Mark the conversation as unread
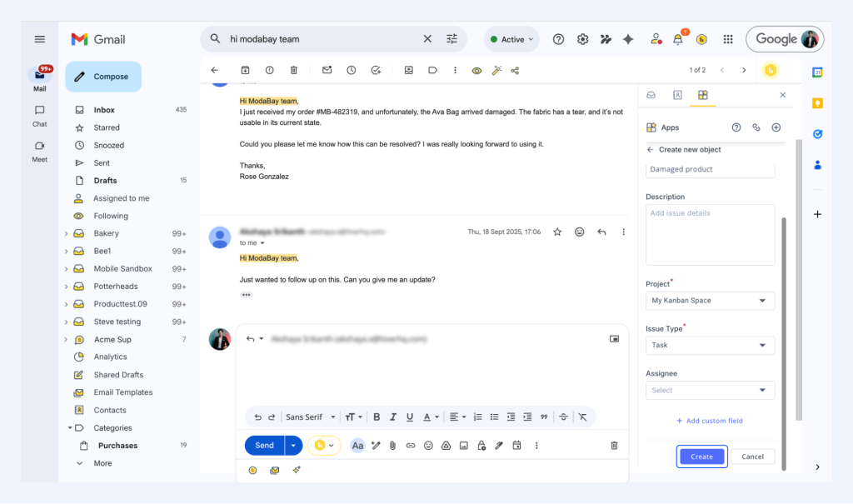 [327, 70]
